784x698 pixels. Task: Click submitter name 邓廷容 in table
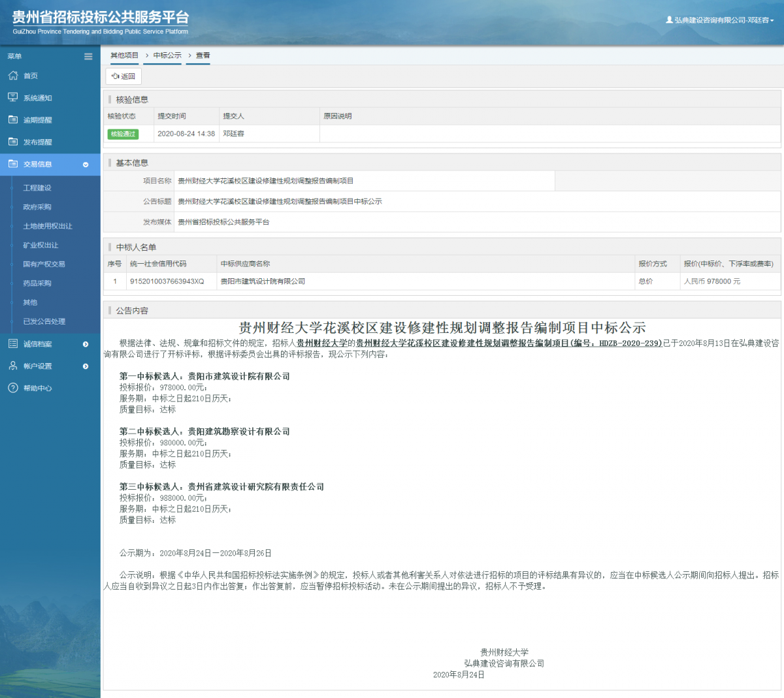click(233, 134)
